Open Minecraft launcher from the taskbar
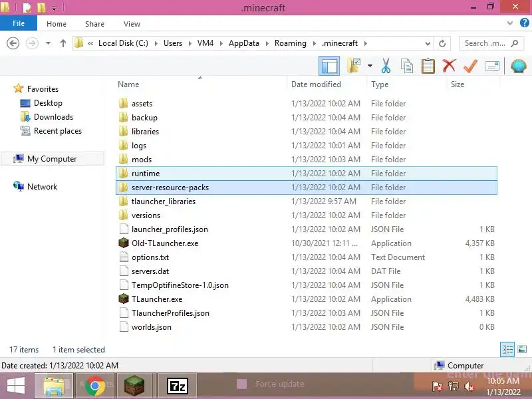This screenshot has width=532, height=399. click(x=134, y=386)
